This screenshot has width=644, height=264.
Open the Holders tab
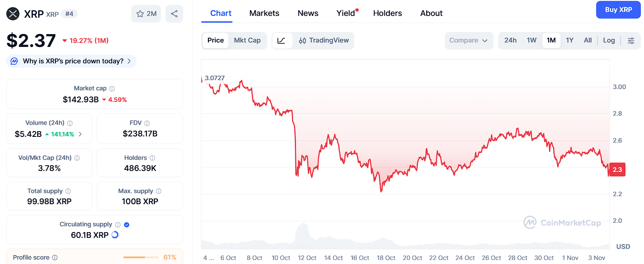coord(387,13)
